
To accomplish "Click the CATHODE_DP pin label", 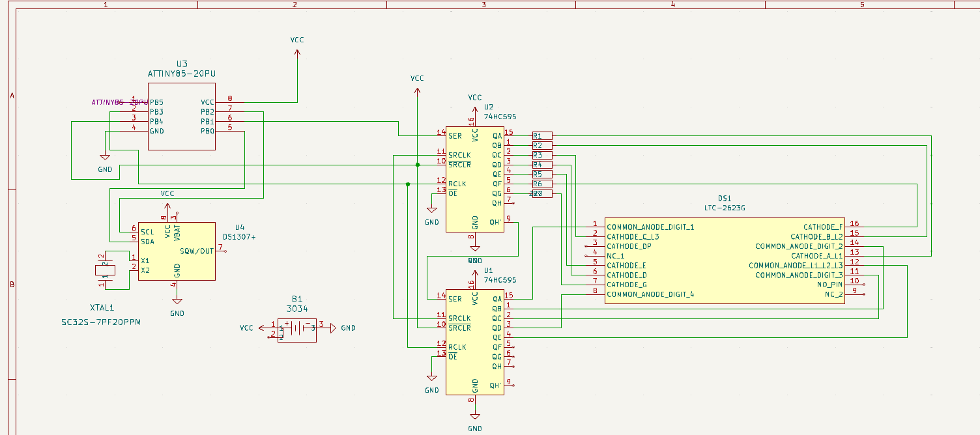I will click(x=628, y=246).
